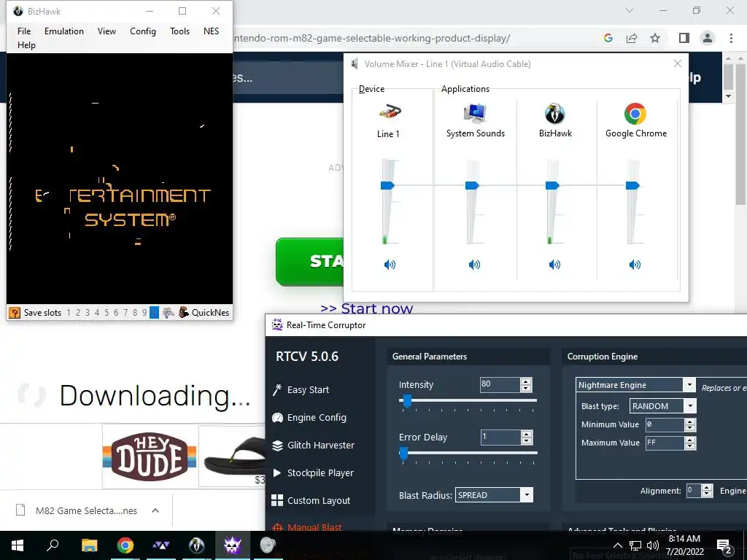
Task: Open the Windows notification center
Action: 724,546
